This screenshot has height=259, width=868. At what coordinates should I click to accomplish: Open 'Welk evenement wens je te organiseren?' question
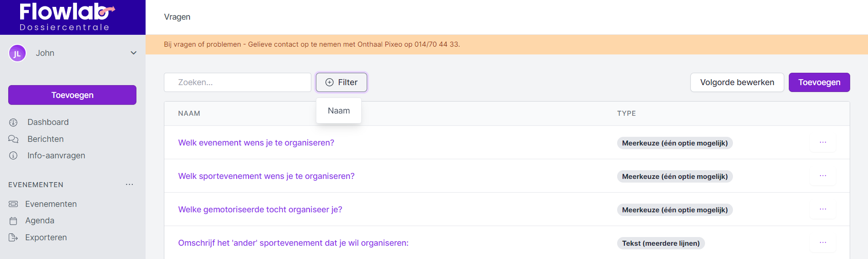pos(256,143)
